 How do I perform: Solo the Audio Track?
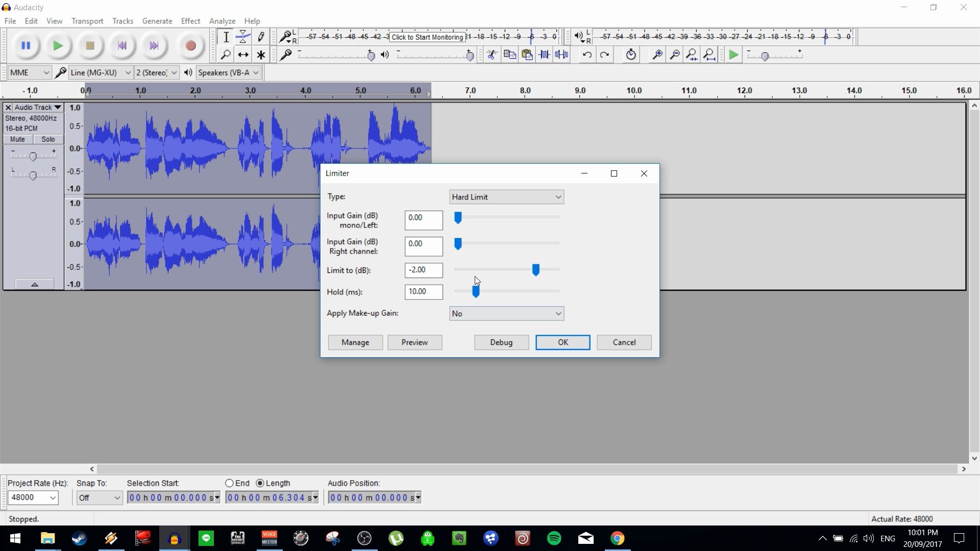tap(47, 139)
